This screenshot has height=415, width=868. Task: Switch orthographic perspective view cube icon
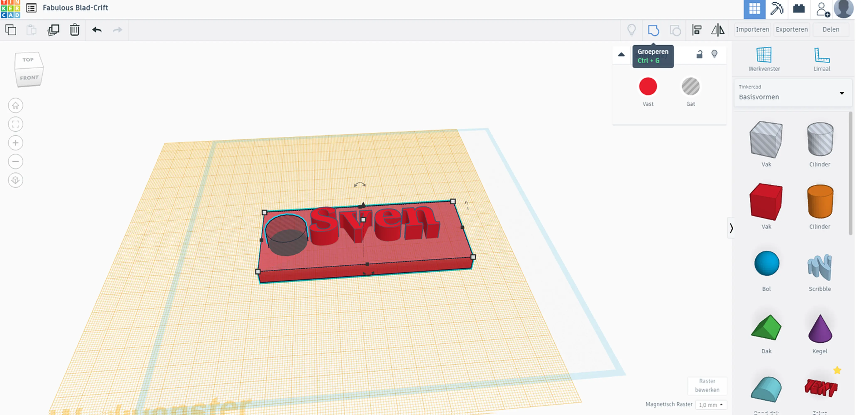(x=16, y=180)
